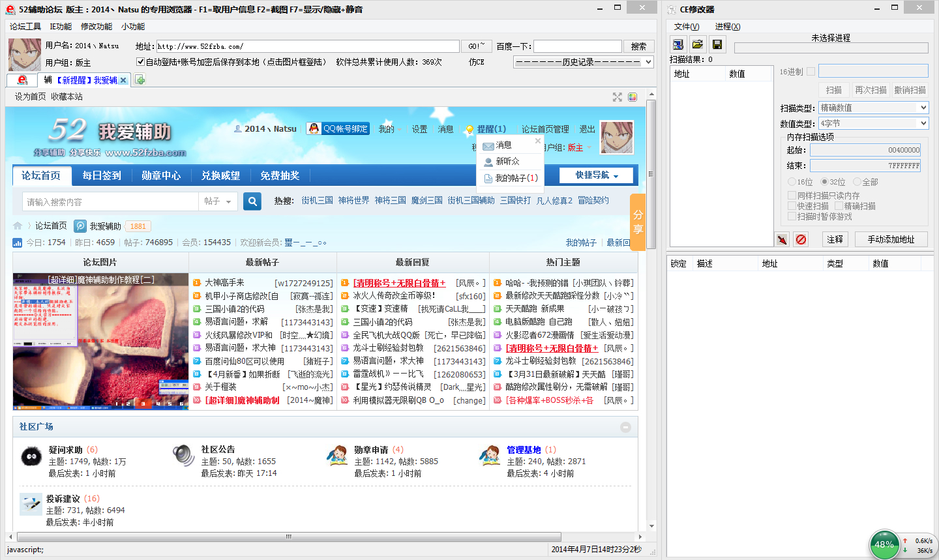Open the process selector icon in CE修改器
The height and width of the screenshot is (560, 939).
pyautogui.click(x=678, y=44)
